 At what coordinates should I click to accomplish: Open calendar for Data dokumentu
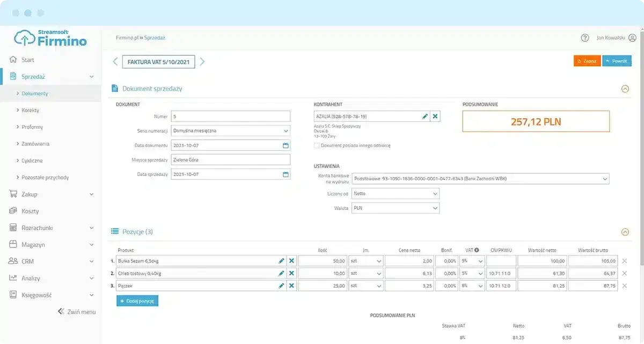(286, 145)
